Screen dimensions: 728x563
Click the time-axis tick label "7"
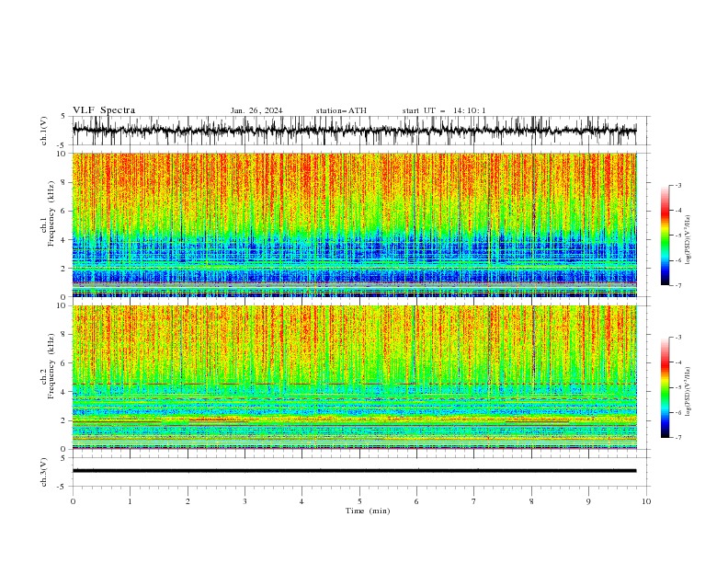pos(474,501)
